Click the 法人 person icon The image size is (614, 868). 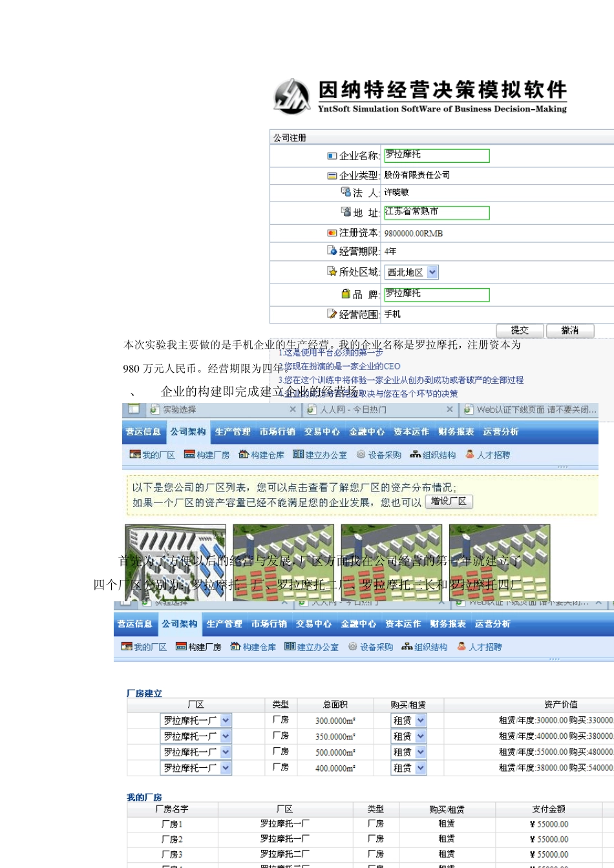pyautogui.click(x=346, y=192)
